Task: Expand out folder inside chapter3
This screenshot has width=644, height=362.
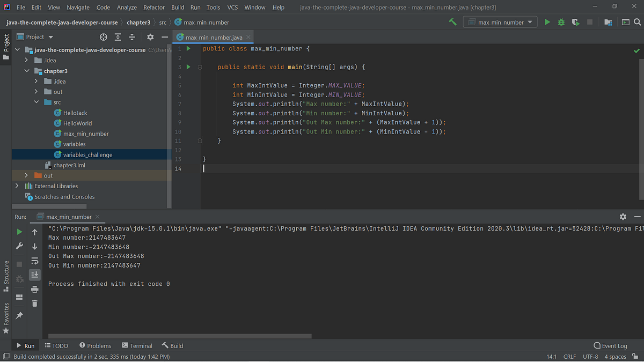Action: click(36, 92)
